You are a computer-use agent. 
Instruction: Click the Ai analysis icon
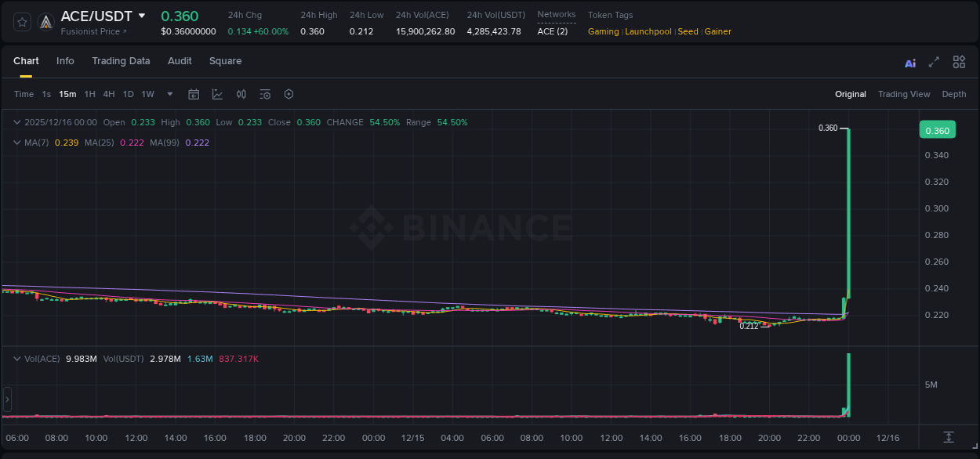(910, 62)
